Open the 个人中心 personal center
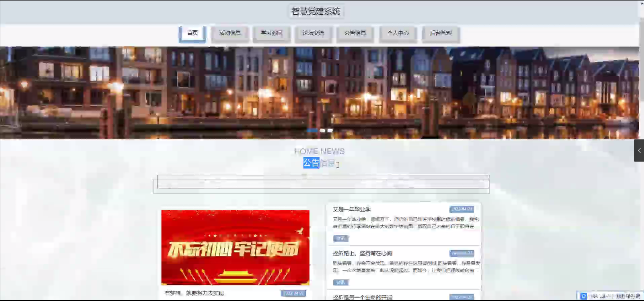This screenshot has height=301, width=644. click(x=398, y=33)
